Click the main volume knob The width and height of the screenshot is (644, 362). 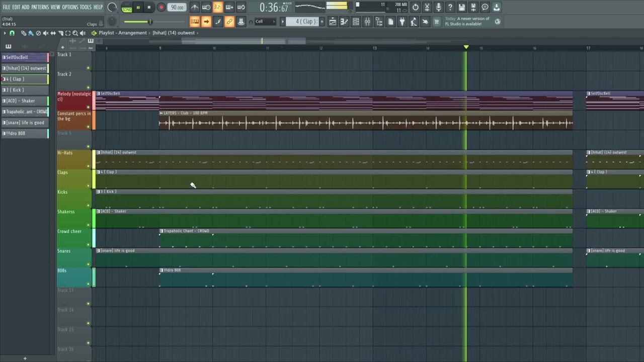(x=112, y=8)
